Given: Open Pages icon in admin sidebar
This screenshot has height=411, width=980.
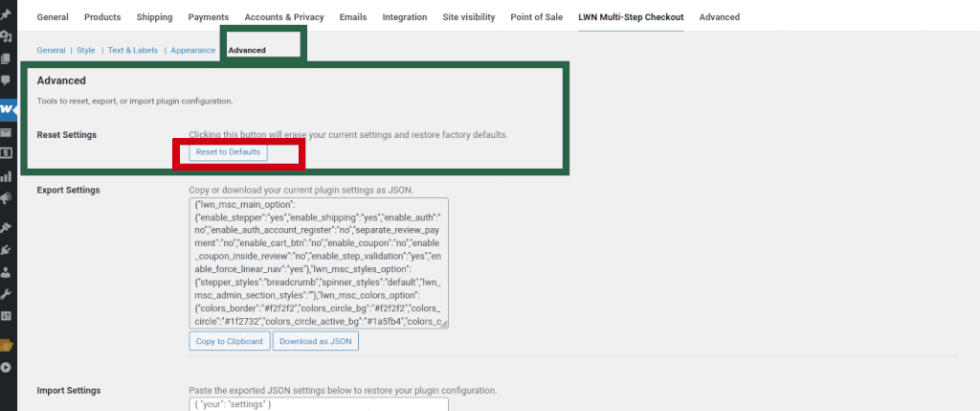Looking at the screenshot, I should click(x=7, y=59).
